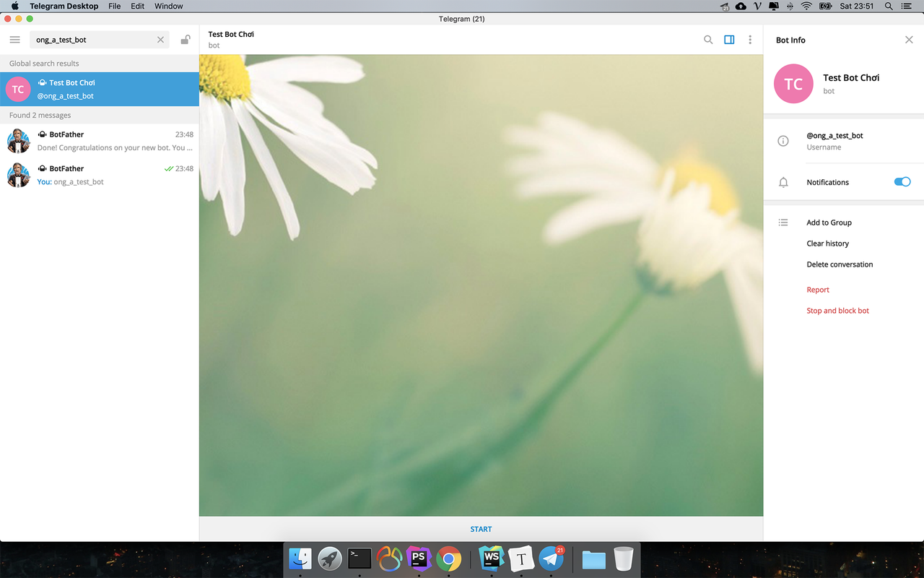Click the lock icon beside search

point(186,40)
